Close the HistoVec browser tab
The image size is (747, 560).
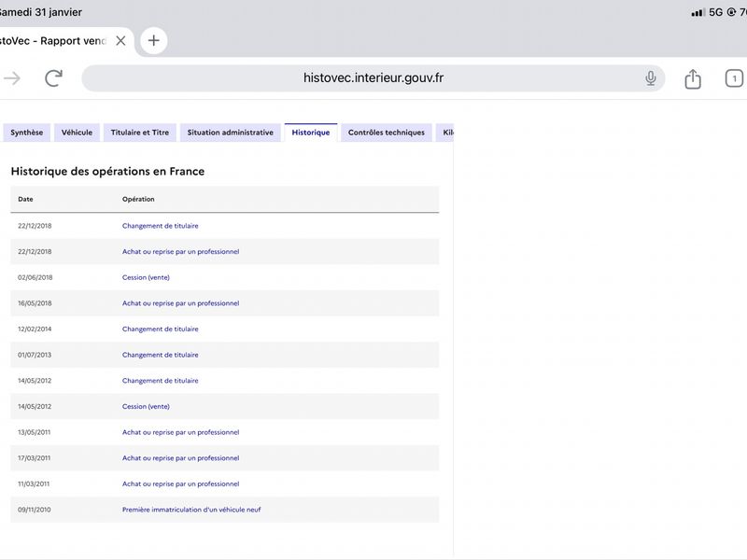coord(120,41)
